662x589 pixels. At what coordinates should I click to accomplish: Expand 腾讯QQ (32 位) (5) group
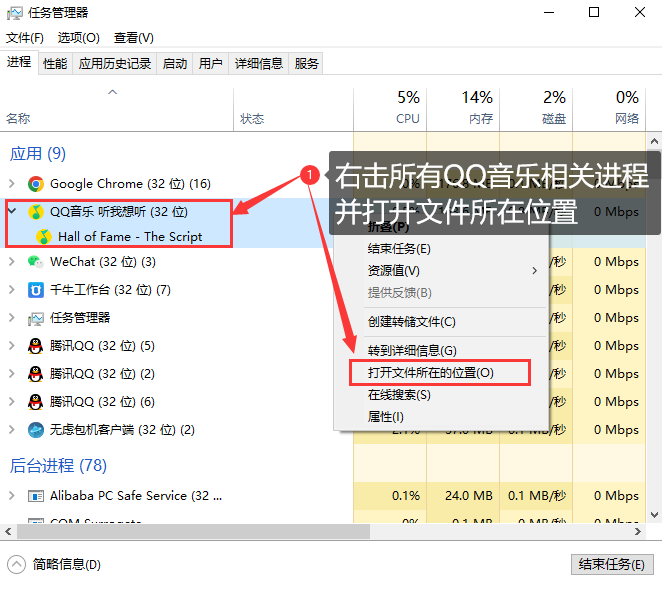click(12, 346)
